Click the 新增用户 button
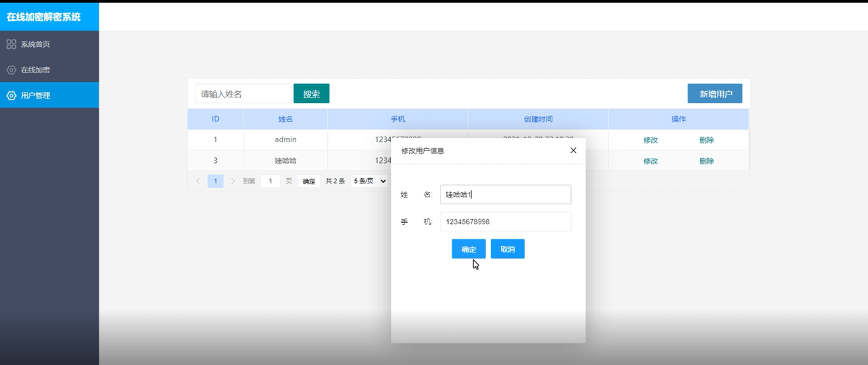Image resolution: width=868 pixels, height=365 pixels. 715,94
